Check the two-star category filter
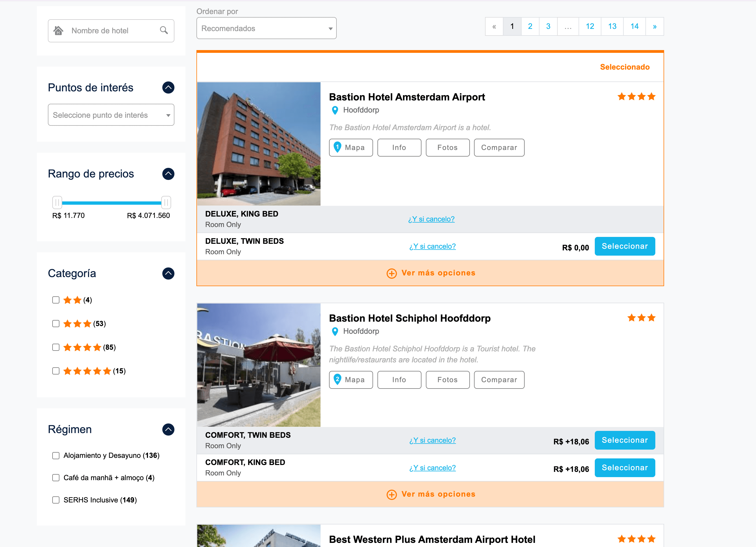 (56, 300)
